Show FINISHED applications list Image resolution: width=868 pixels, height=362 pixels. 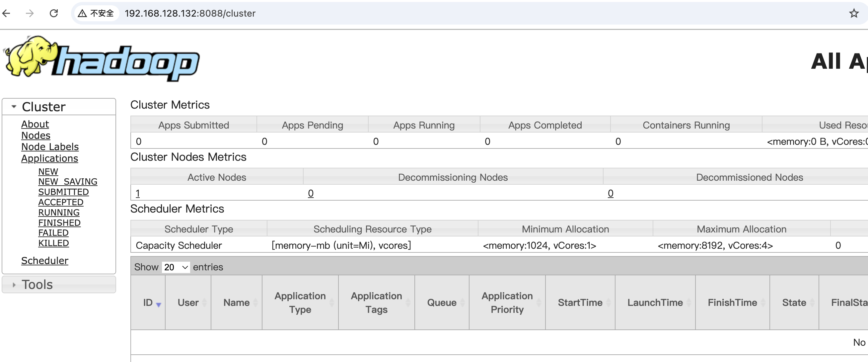(x=59, y=223)
